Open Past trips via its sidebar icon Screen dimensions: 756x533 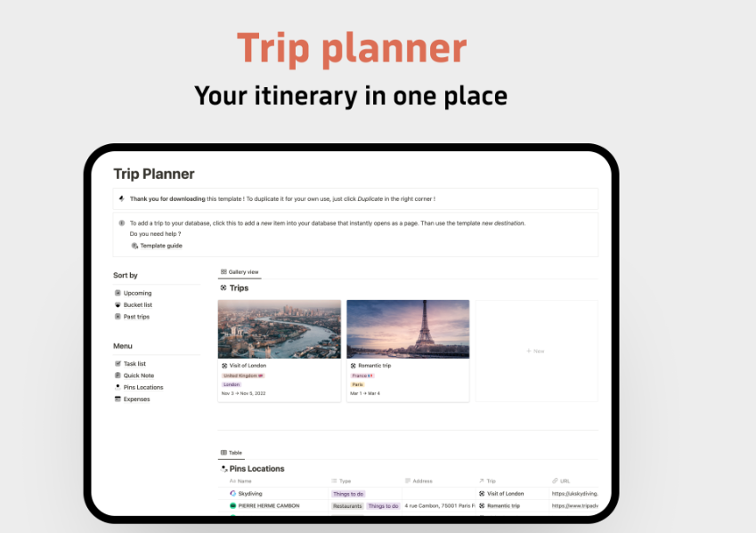[x=118, y=317]
